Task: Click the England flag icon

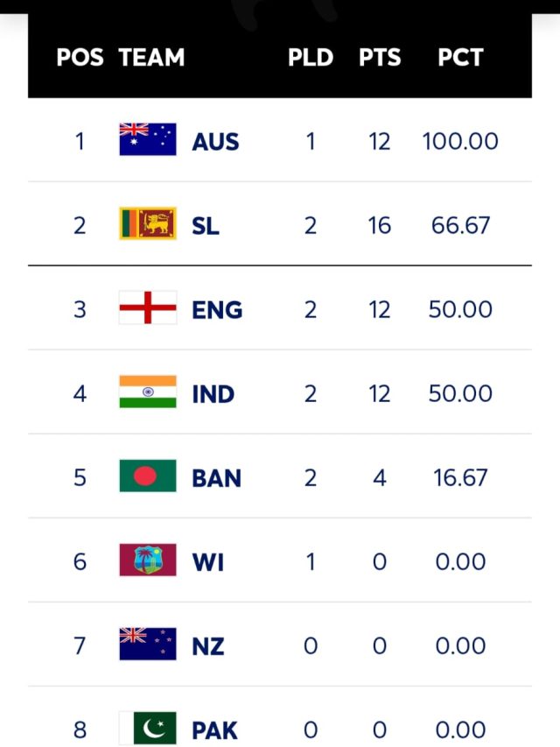Action: coord(148,307)
